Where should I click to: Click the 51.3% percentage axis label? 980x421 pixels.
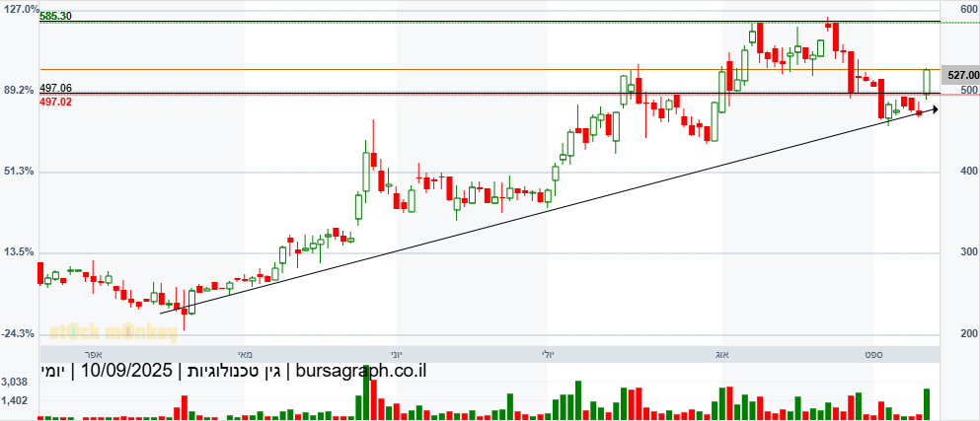(x=20, y=172)
